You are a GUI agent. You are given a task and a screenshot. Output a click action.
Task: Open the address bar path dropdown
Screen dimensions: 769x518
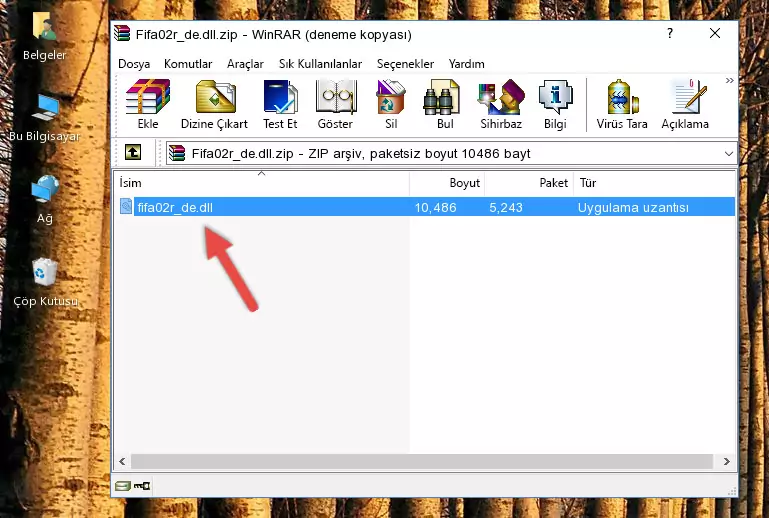tap(729, 154)
